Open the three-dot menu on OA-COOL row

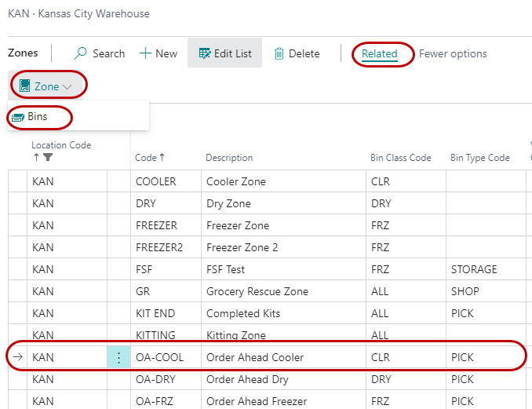pyautogui.click(x=118, y=357)
